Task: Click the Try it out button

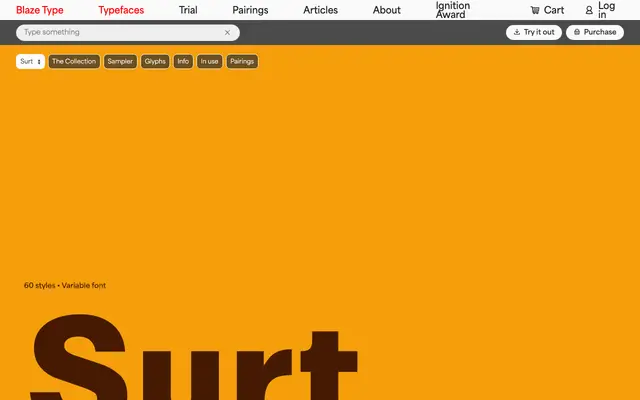Action: pyautogui.click(x=534, y=32)
